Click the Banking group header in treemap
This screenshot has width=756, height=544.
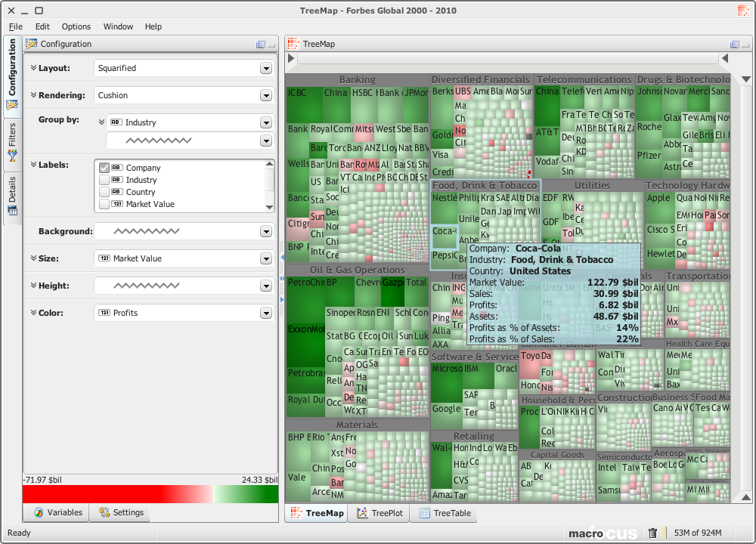coord(357,79)
